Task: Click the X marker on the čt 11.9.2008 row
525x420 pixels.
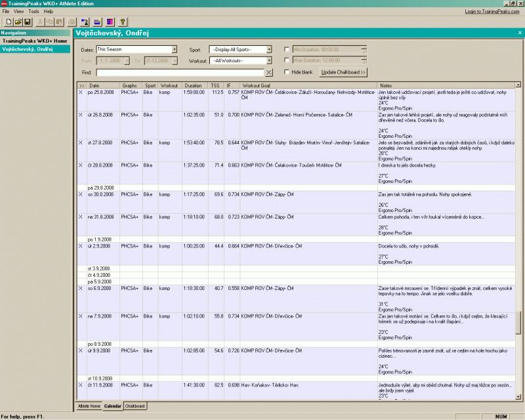Action: point(80,385)
